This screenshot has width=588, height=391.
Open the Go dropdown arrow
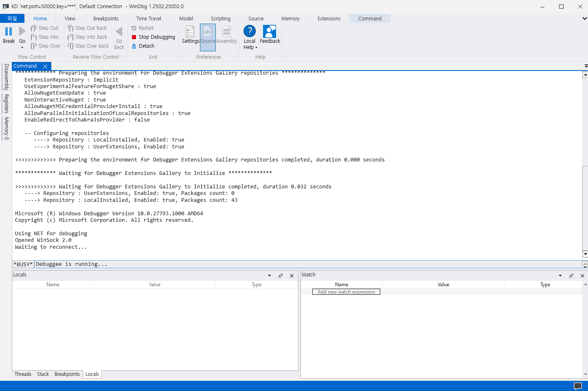[x=22, y=47]
